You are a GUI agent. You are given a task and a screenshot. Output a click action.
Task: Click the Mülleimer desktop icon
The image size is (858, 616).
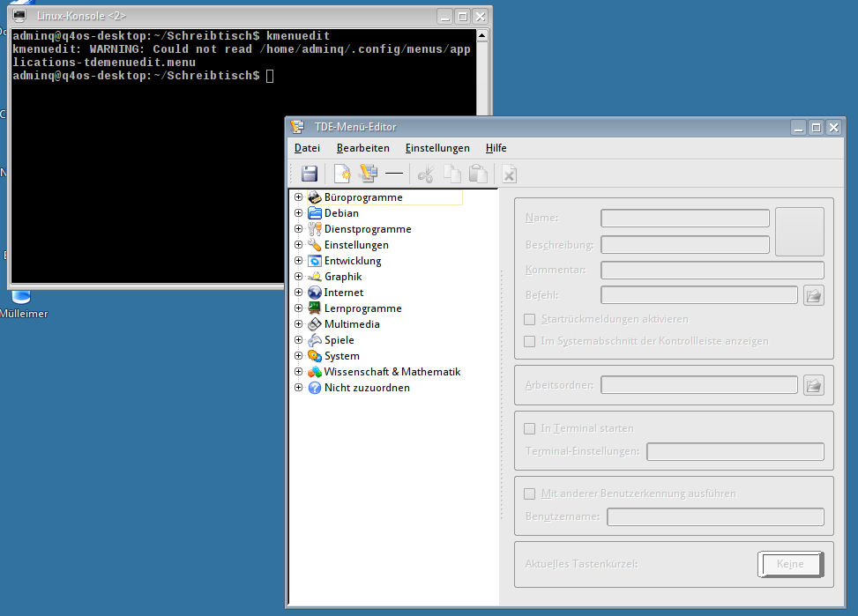click(21, 296)
